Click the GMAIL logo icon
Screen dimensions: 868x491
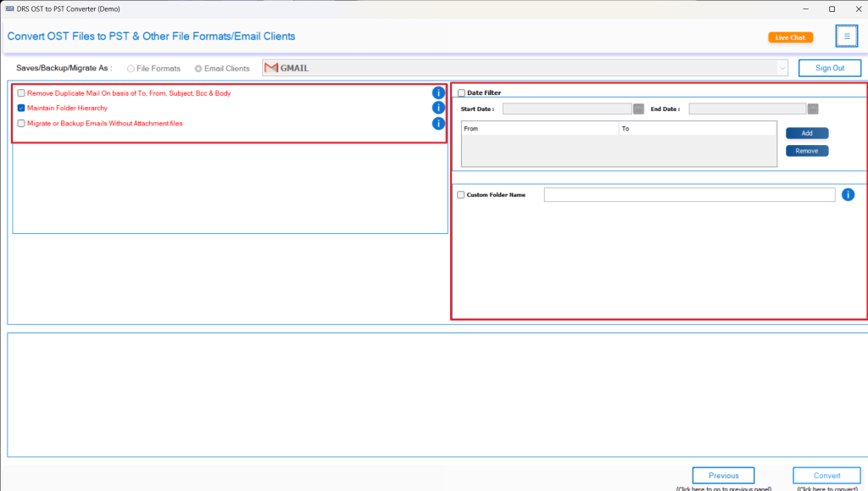point(270,67)
